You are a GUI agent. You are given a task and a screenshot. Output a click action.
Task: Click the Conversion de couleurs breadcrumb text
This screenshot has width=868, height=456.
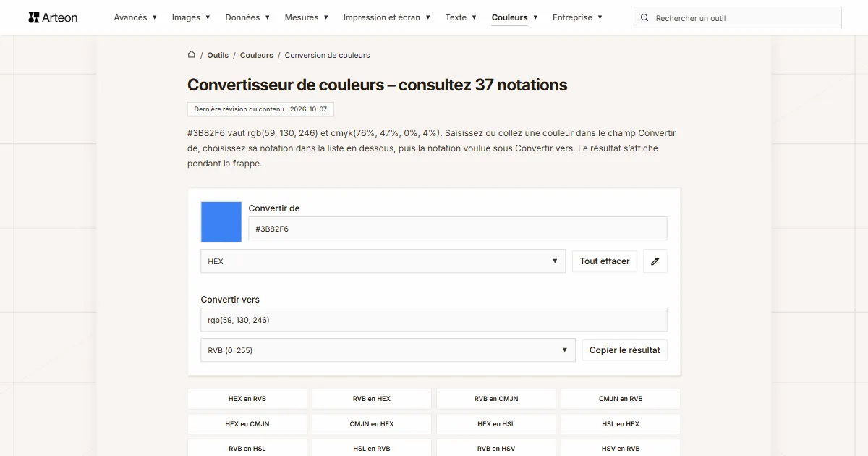coord(327,55)
